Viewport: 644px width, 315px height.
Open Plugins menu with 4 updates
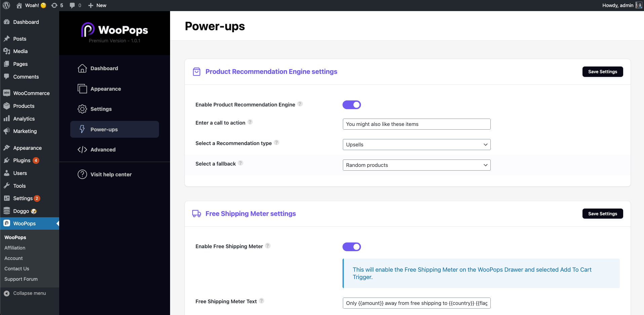[x=30, y=160]
